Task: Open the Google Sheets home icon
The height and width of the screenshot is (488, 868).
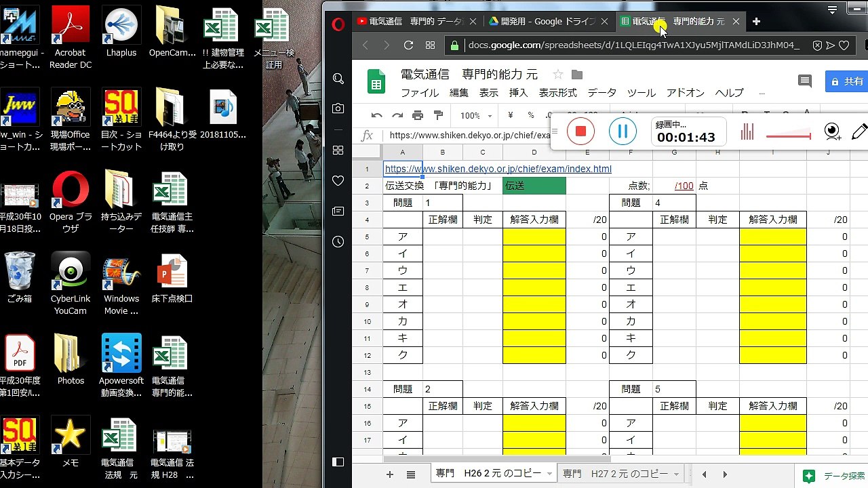Action: coord(376,81)
